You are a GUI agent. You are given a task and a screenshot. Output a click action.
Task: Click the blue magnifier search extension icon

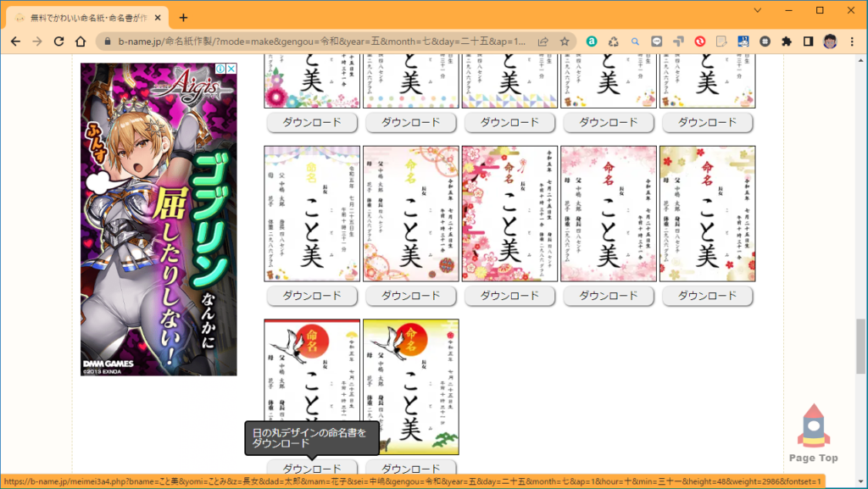click(635, 40)
